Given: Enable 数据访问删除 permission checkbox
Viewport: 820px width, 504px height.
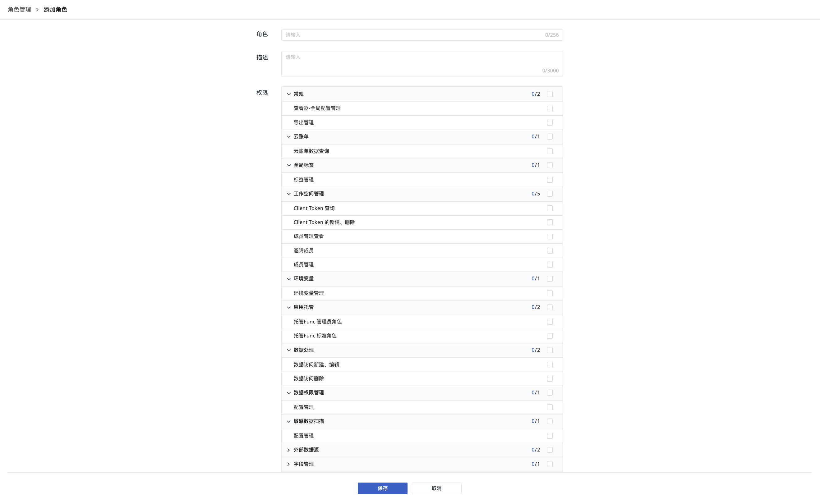Looking at the screenshot, I should tap(550, 379).
